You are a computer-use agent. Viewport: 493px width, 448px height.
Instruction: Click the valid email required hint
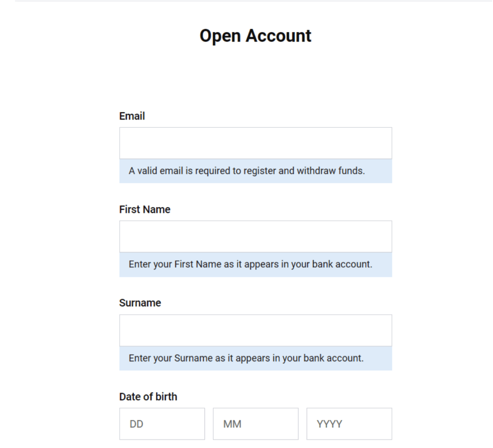246,171
